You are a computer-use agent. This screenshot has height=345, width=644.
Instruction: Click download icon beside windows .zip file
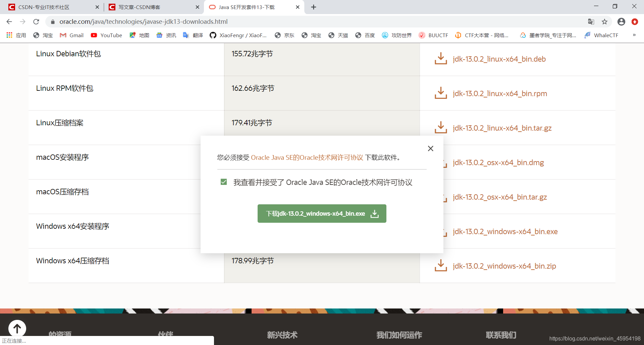pos(441,265)
